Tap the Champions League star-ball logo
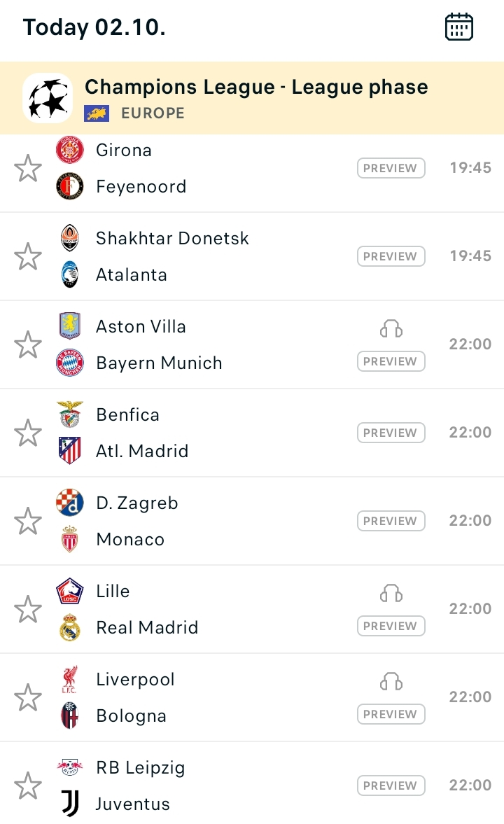Image resolution: width=504 pixels, height=824 pixels. (48, 98)
